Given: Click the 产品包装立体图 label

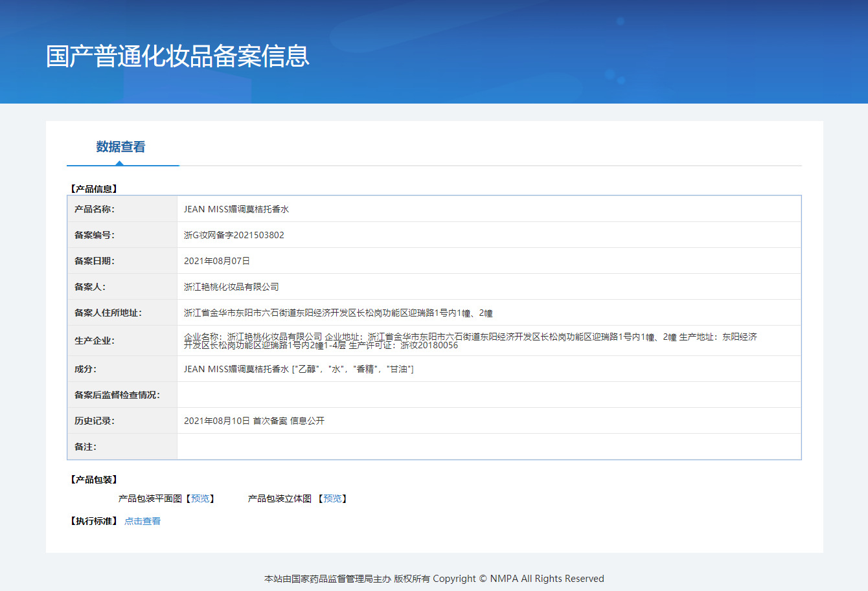Looking at the screenshot, I should pos(280,498).
